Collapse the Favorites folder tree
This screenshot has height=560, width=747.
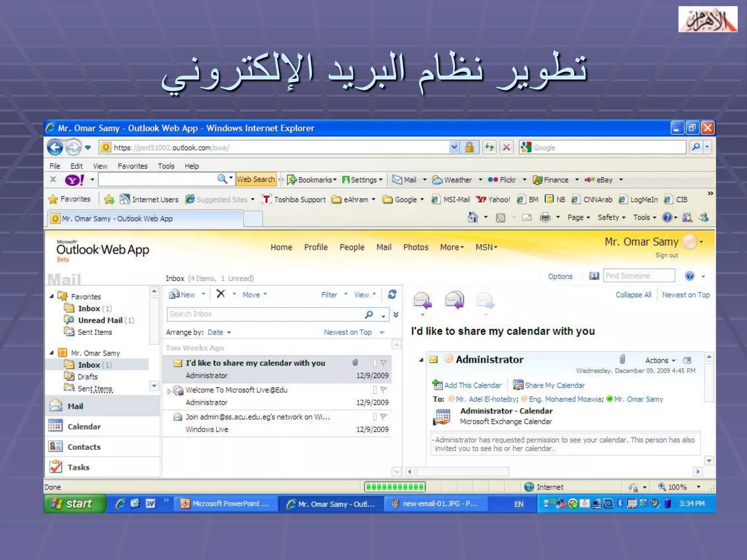[51, 296]
